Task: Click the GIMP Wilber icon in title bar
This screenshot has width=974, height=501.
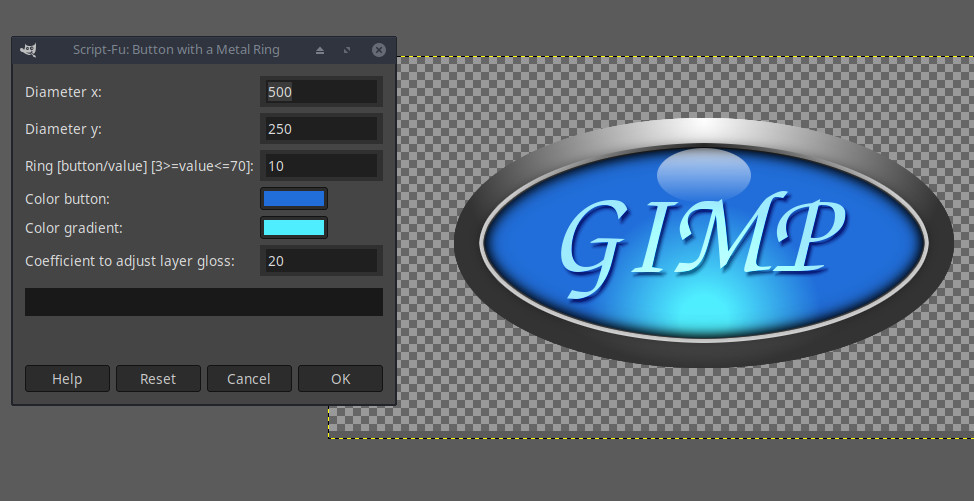Action: (28, 50)
